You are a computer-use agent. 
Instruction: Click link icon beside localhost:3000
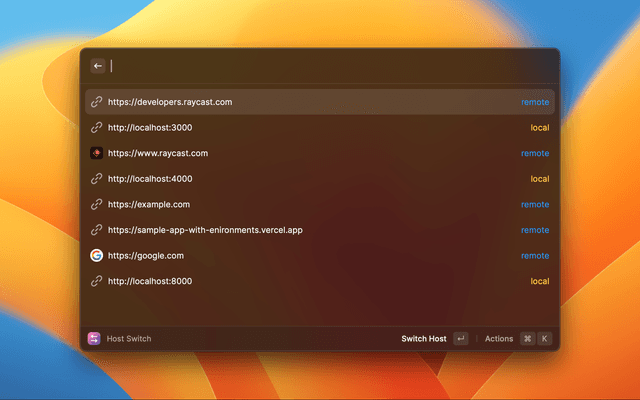click(97, 128)
